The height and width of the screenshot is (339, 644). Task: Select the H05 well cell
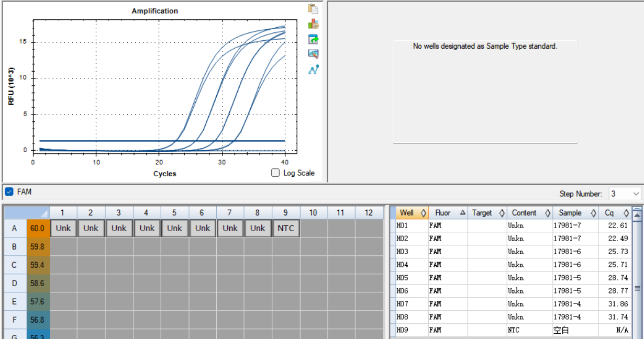412,278
